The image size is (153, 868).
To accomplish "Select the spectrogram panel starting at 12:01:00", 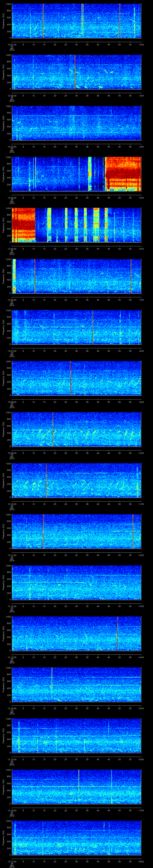I will pyautogui.click(x=77, y=21).
